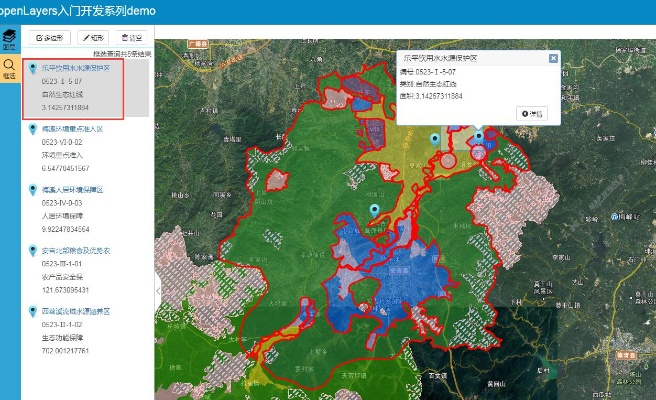Click pin icon beside 梅溪人居环境保障区
This screenshot has width=656, height=400.
(32, 188)
